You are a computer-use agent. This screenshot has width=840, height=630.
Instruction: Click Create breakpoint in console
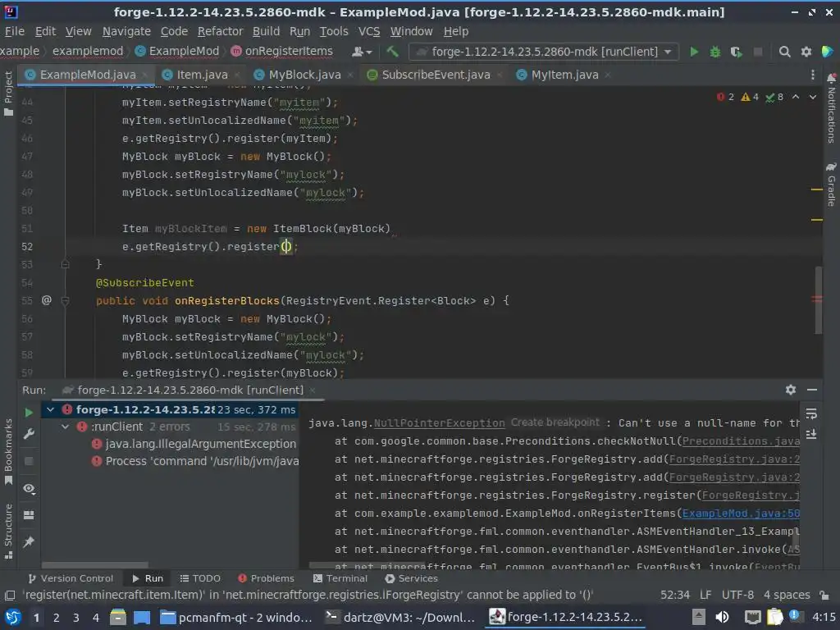[555, 422]
